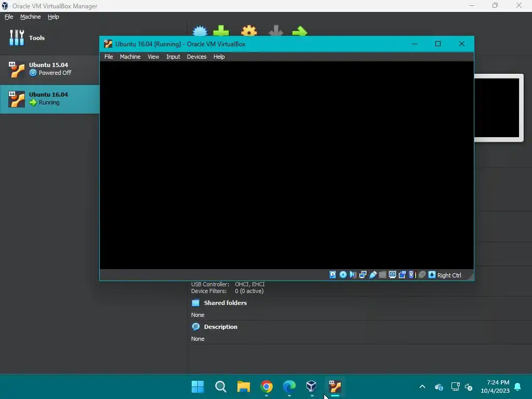Select Ubuntu 15.04 virtual machine
The height and width of the screenshot is (399, 532).
click(x=49, y=69)
